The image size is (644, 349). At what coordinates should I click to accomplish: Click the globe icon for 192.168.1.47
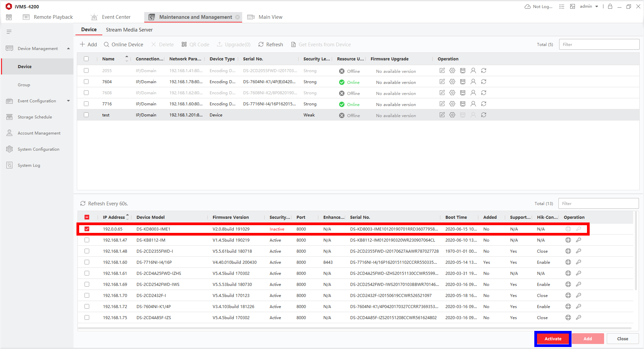(x=568, y=240)
